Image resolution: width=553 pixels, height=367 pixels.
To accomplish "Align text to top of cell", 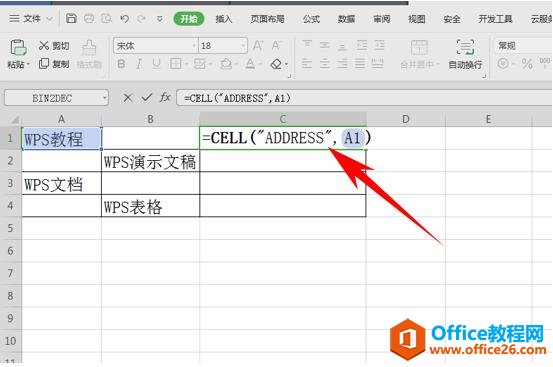I will tap(307, 45).
